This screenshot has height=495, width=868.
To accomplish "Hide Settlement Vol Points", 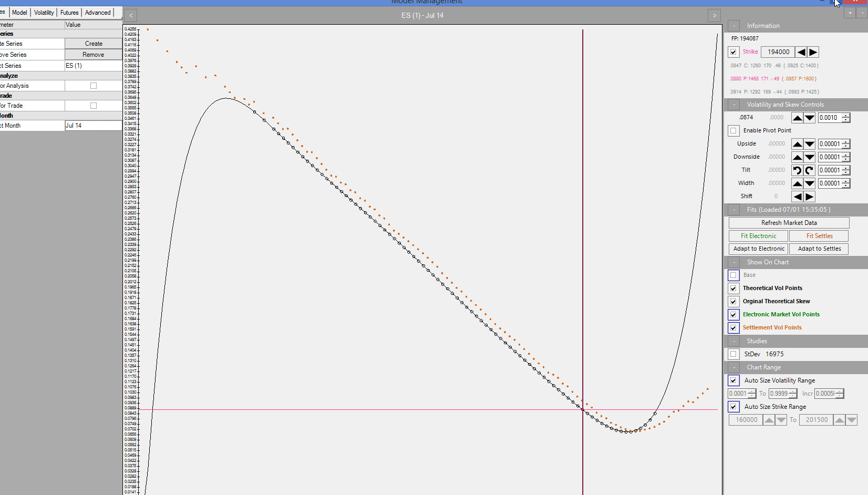I will (x=733, y=328).
